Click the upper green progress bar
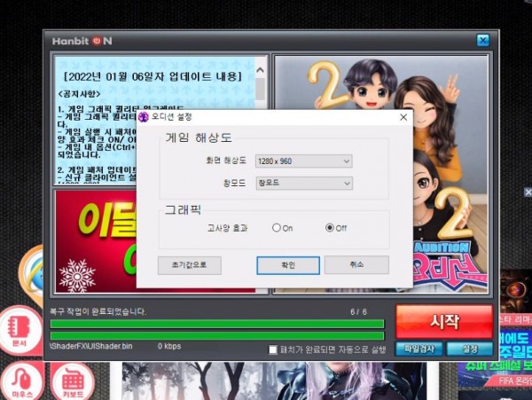532x400 pixels. [x=217, y=324]
